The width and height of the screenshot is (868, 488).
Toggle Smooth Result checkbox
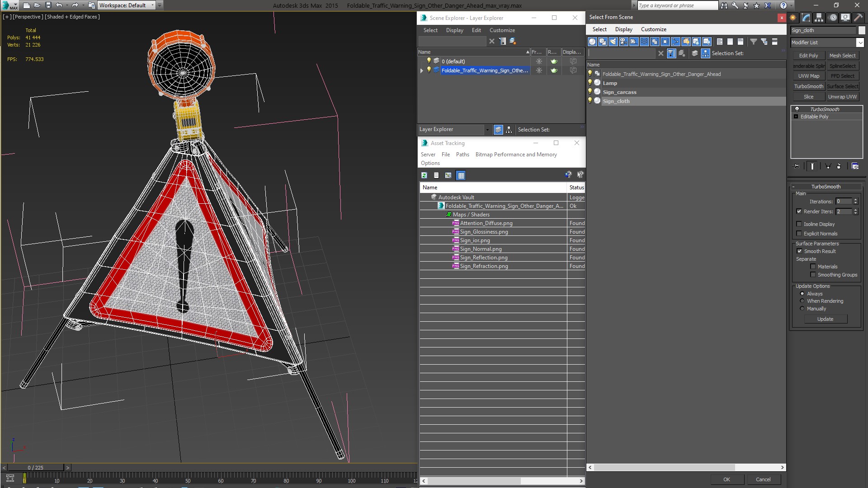click(799, 251)
